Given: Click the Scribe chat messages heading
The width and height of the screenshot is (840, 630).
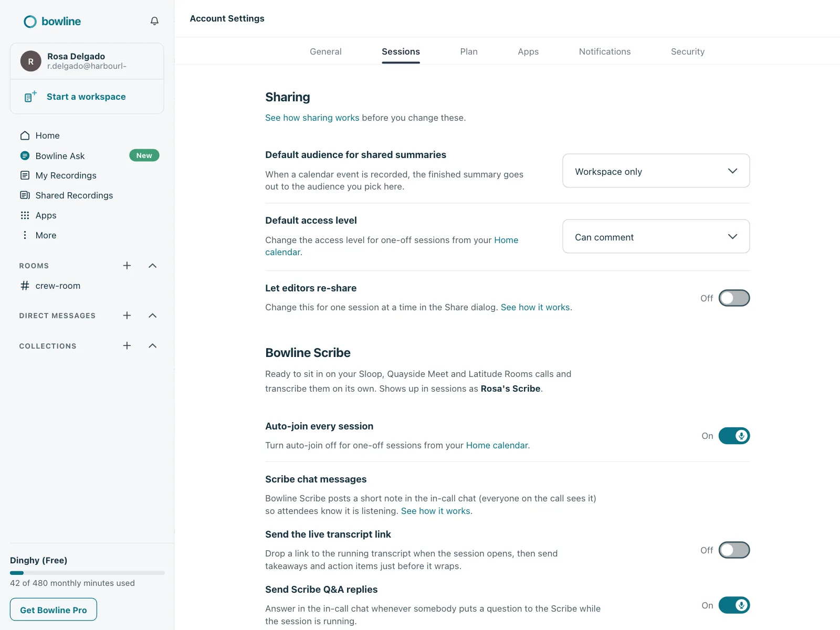Looking at the screenshot, I should pos(316,479).
